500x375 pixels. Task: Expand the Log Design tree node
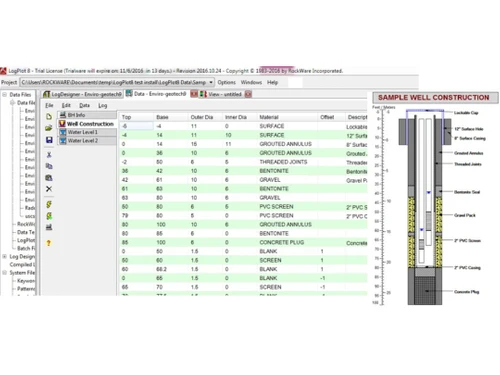click(5, 257)
